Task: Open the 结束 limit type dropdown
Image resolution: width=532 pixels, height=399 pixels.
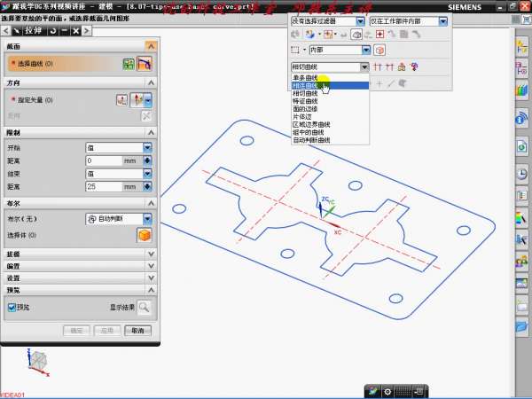Action: 119,174
